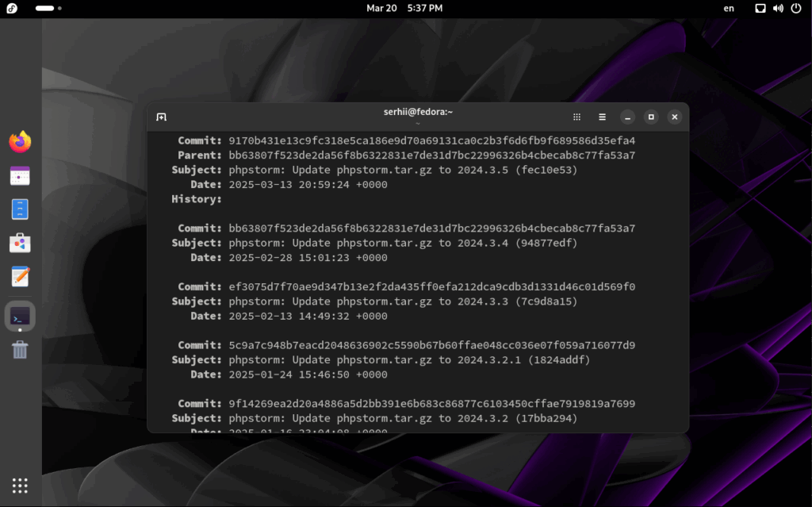Click the date 2025-01-24 15:46:50 +0000
812x507 pixels.
point(308,374)
